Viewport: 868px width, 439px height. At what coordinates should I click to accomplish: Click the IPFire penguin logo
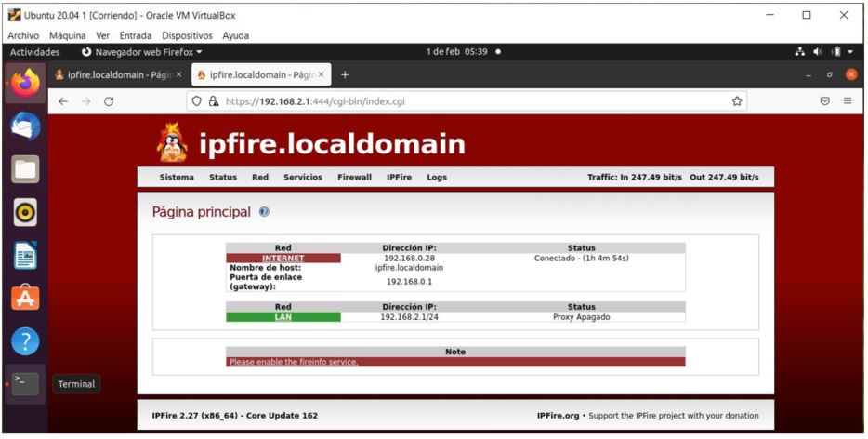tap(172, 142)
